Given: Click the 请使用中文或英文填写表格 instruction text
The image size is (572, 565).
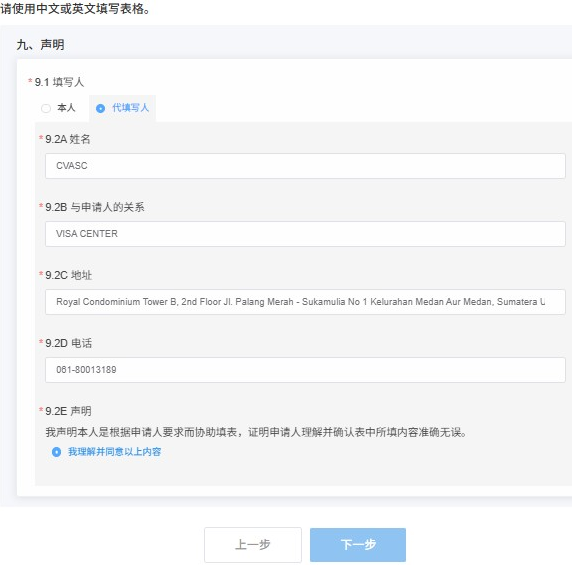Looking at the screenshot, I should [x=75, y=9].
